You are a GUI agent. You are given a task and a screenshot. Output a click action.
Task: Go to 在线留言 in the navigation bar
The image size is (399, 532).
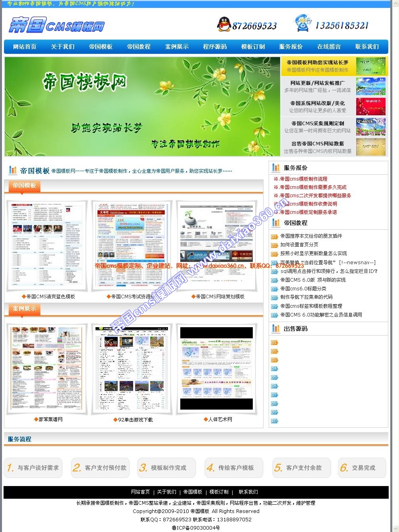[329, 47]
